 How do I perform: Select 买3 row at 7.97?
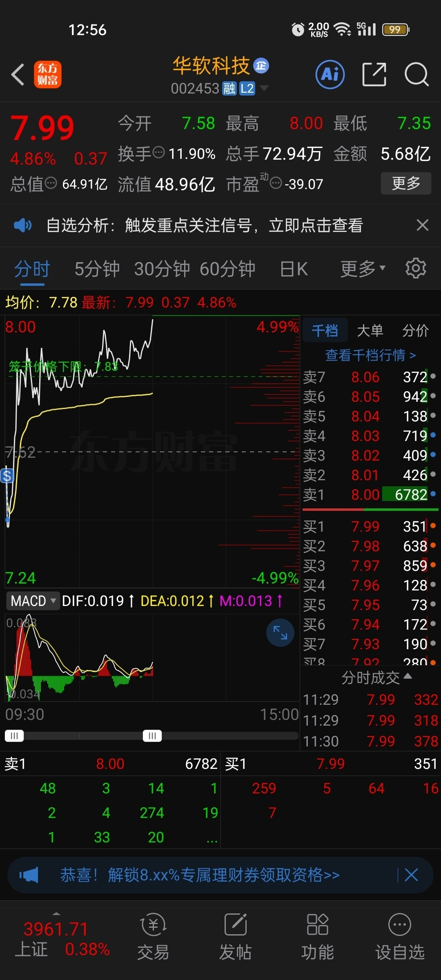[370, 566]
